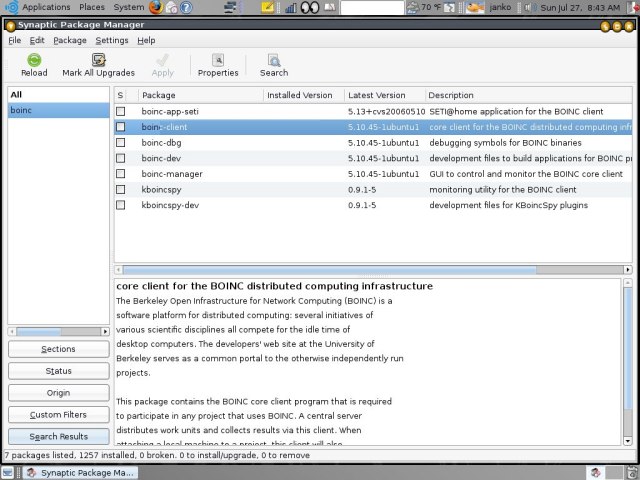Open the Help launcher with the question mark

(187, 7)
